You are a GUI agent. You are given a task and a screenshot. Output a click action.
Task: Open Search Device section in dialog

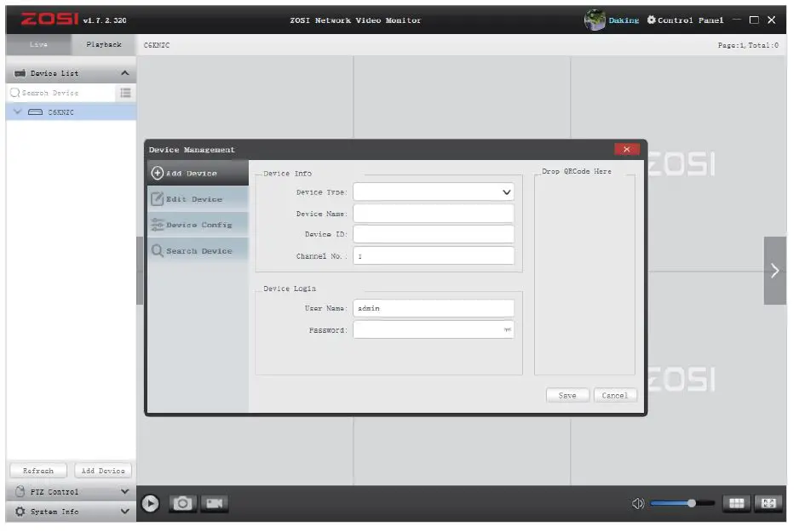click(198, 251)
